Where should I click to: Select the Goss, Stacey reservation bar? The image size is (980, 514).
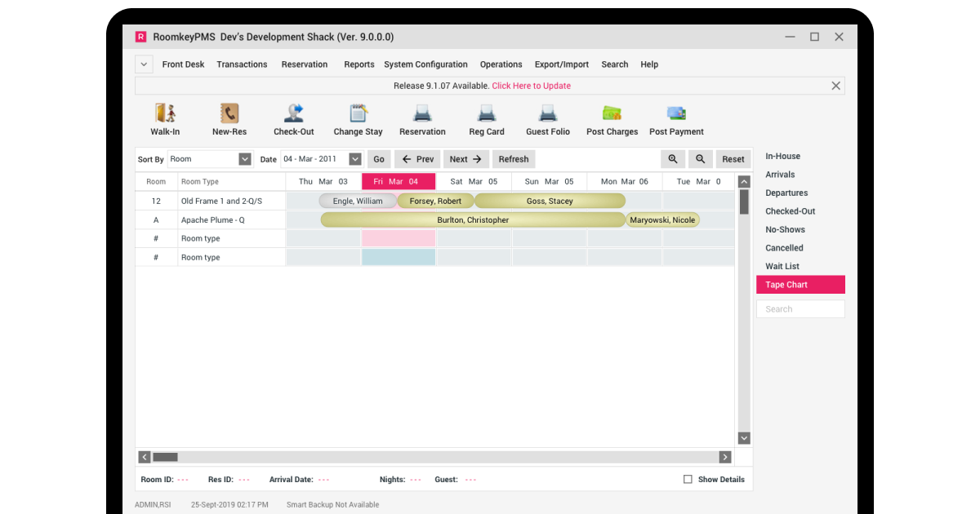click(x=550, y=201)
